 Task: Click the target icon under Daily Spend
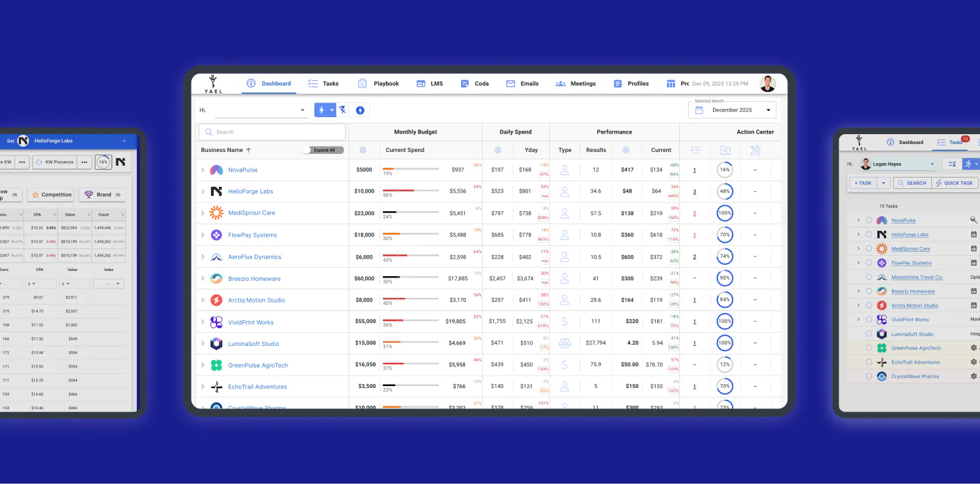click(x=497, y=150)
